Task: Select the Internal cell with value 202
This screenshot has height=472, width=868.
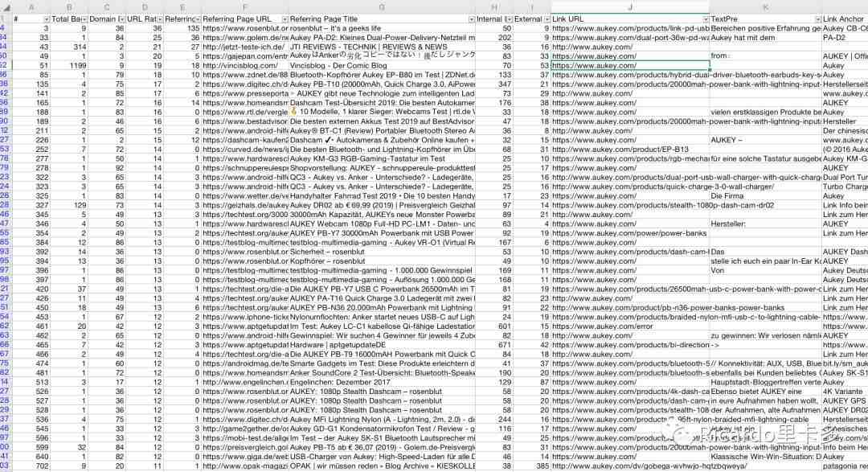Action: pyautogui.click(x=494, y=38)
